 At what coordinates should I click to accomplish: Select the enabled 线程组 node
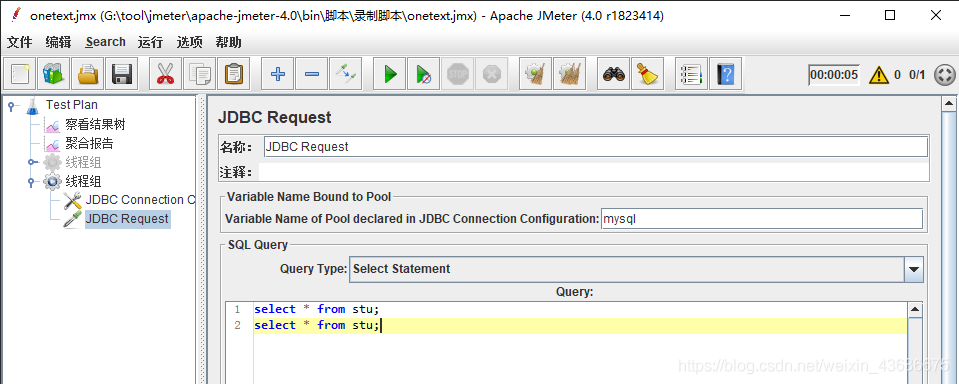pos(83,182)
